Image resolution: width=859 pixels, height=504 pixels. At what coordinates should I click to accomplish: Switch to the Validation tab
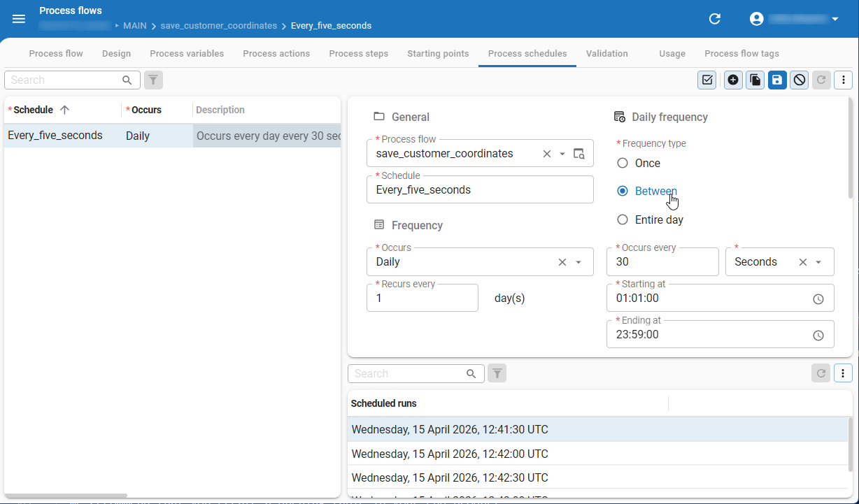coord(606,53)
